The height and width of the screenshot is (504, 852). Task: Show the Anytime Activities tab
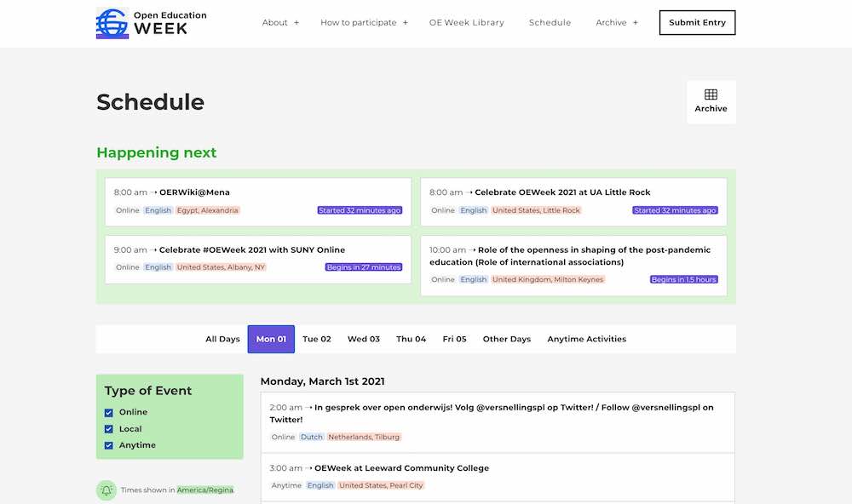[586, 339]
